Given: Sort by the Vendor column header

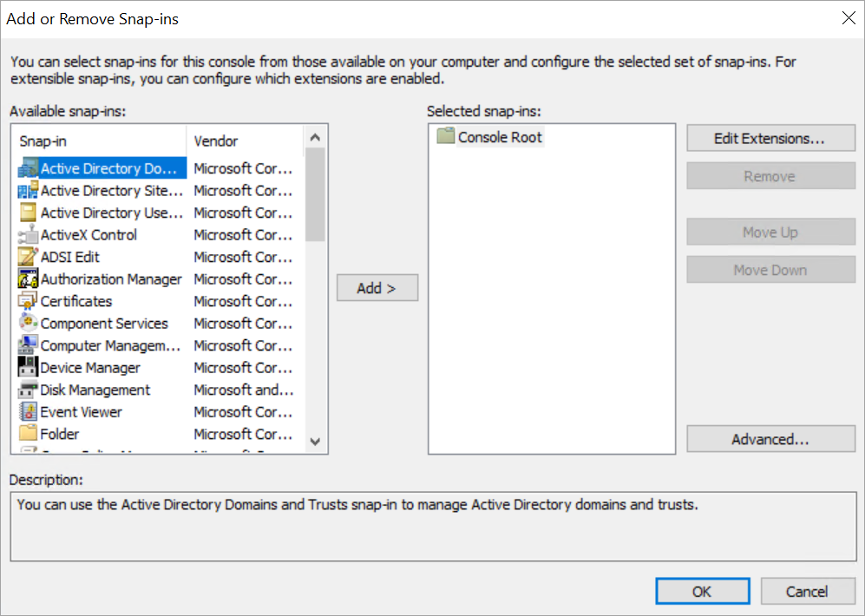Looking at the screenshot, I should [x=243, y=141].
